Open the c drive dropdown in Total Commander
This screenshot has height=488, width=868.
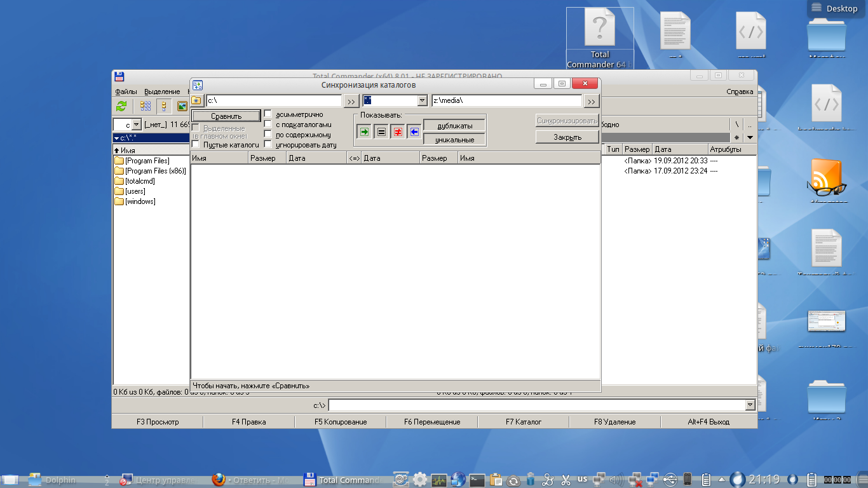[x=137, y=125]
